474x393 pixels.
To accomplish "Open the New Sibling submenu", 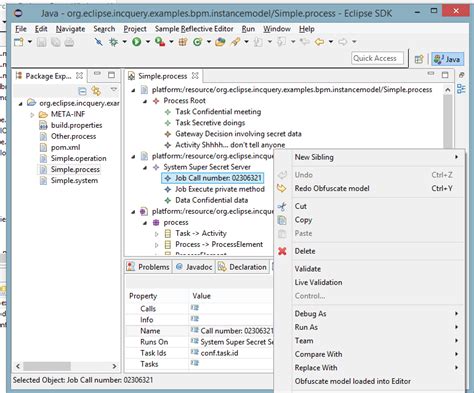I will 369,157.
